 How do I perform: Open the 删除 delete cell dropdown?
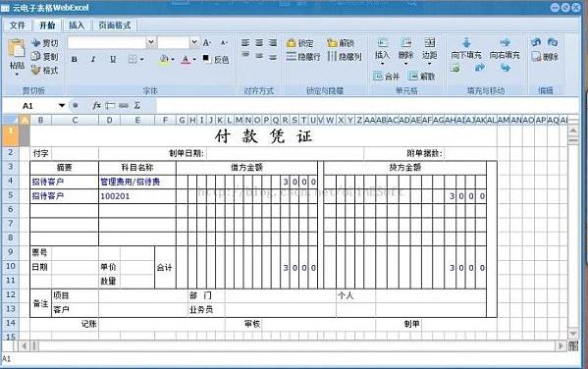click(x=405, y=64)
